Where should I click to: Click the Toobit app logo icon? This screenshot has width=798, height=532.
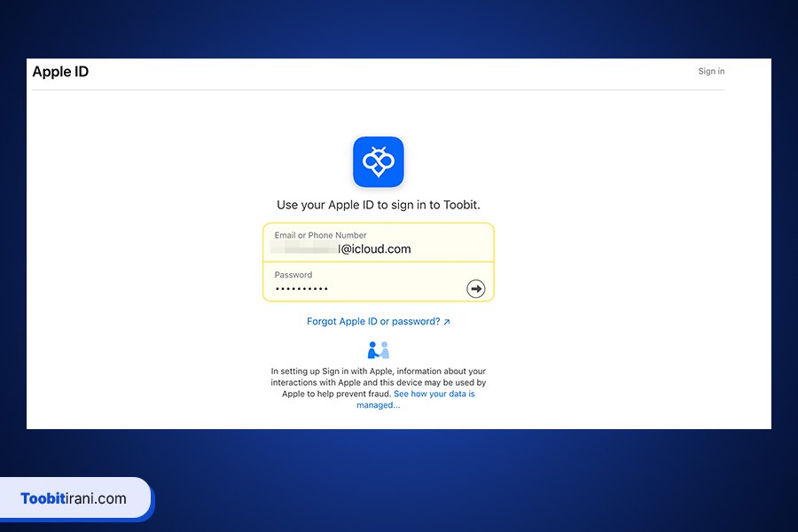379,162
